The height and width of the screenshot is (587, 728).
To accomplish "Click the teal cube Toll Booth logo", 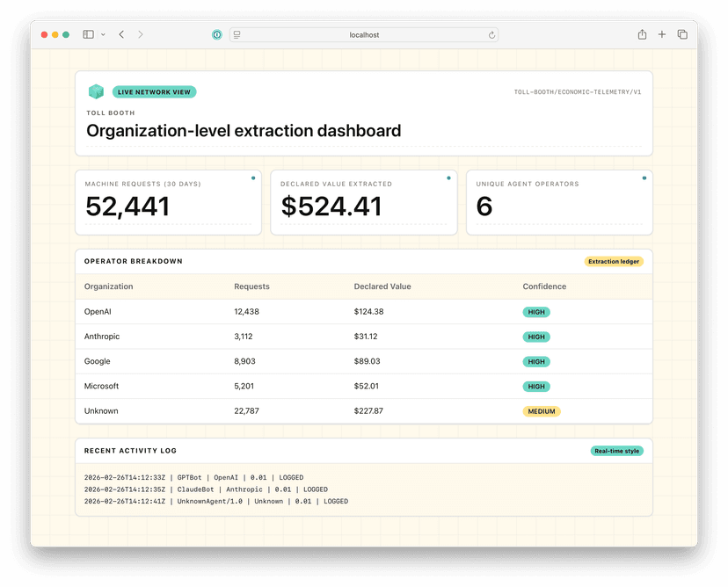I will tap(96, 91).
